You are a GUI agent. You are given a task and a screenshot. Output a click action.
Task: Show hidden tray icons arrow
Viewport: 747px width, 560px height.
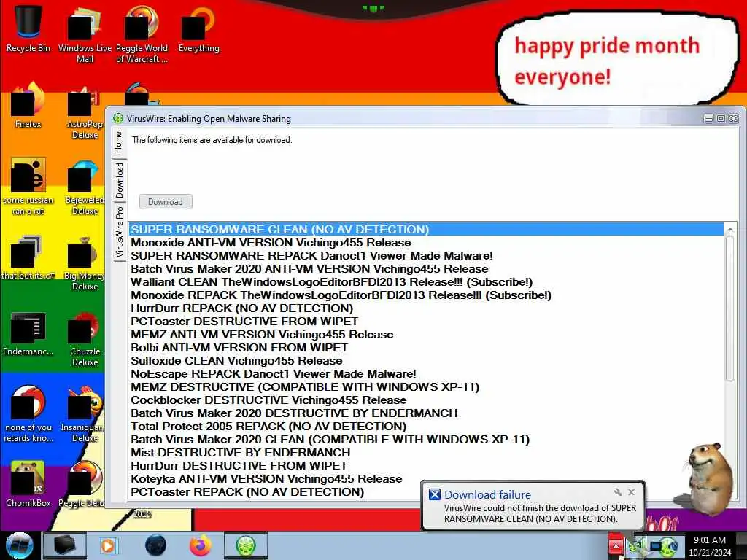(616, 545)
